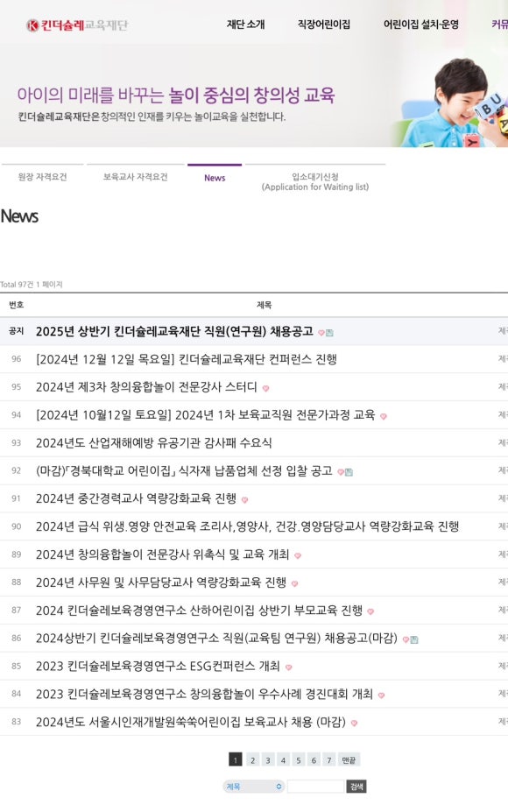Open the 경북대학교 어린이집 식자재 입찰 공고 post
508x812 pixels.
coord(184,470)
